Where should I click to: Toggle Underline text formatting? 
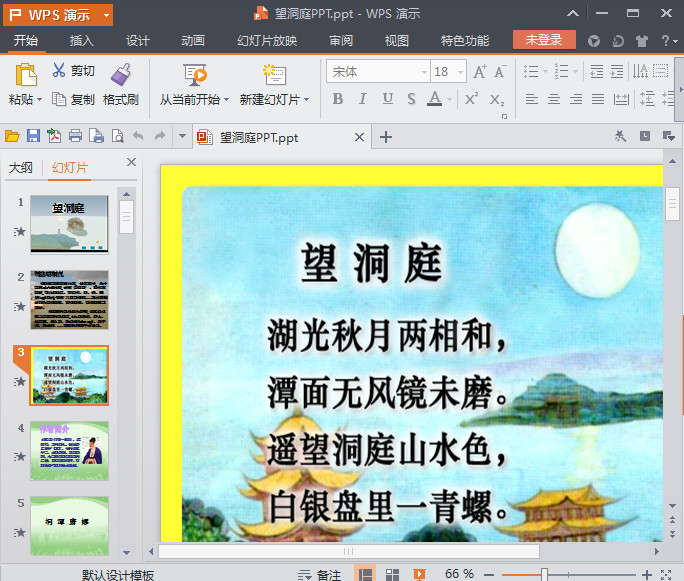[386, 99]
